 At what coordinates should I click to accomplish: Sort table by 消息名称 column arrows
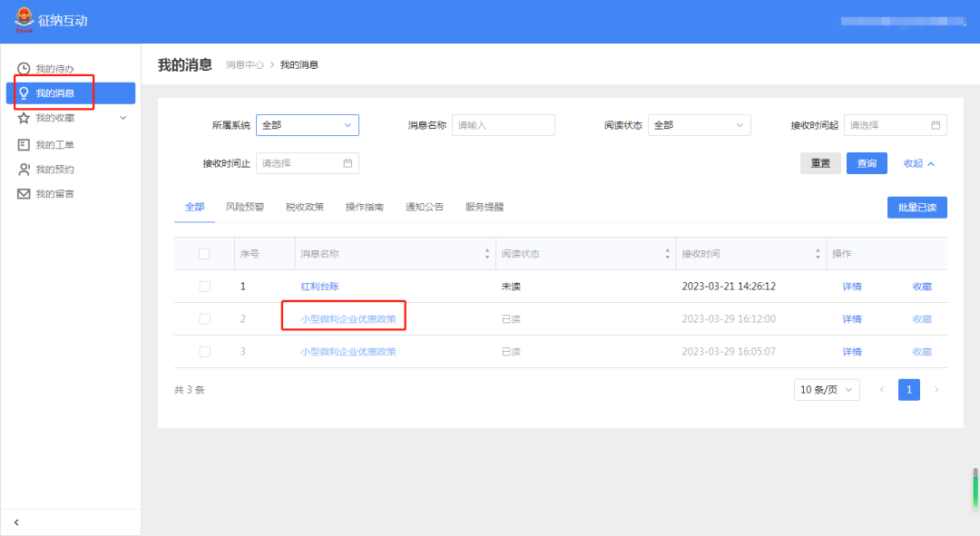pos(487,254)
